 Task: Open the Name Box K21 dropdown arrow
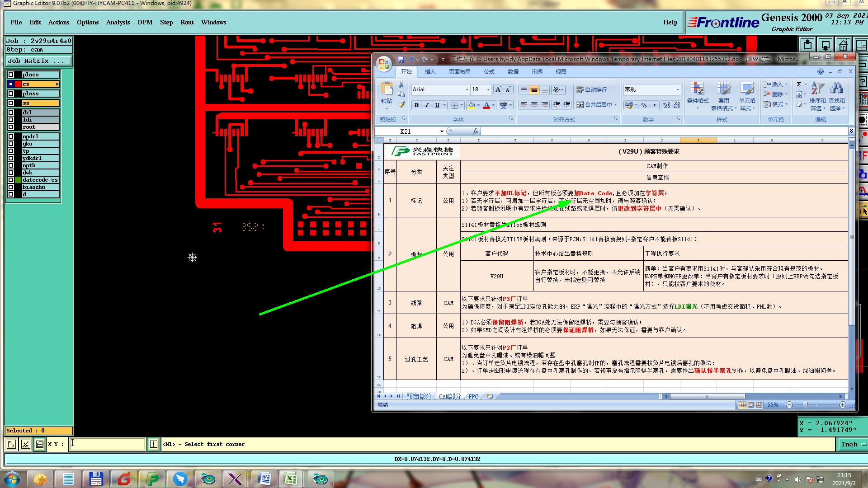pyautogui.click(x=442, y=131)
